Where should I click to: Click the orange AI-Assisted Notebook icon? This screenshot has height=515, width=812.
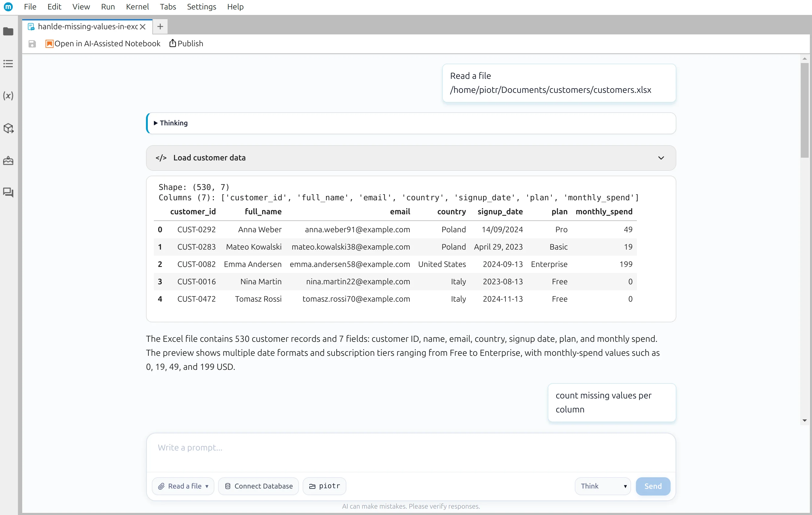pos(49,44)
